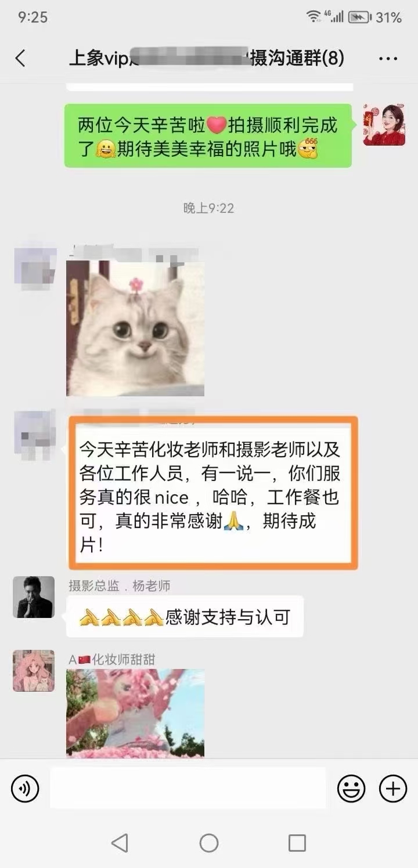This screenshot has width=418, height=868.
Task: Open the emoji sticker panel
Action: point(351,789)
